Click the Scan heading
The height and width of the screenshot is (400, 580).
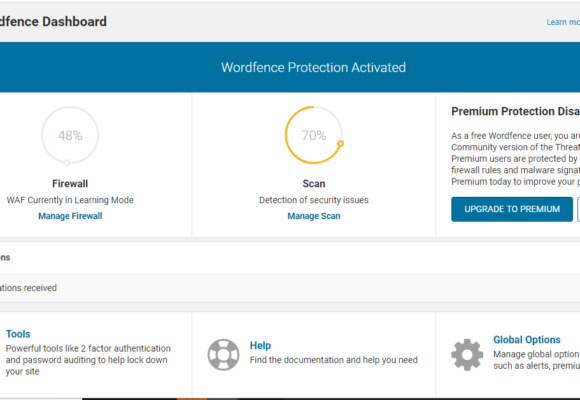click(x=314, y=184)
